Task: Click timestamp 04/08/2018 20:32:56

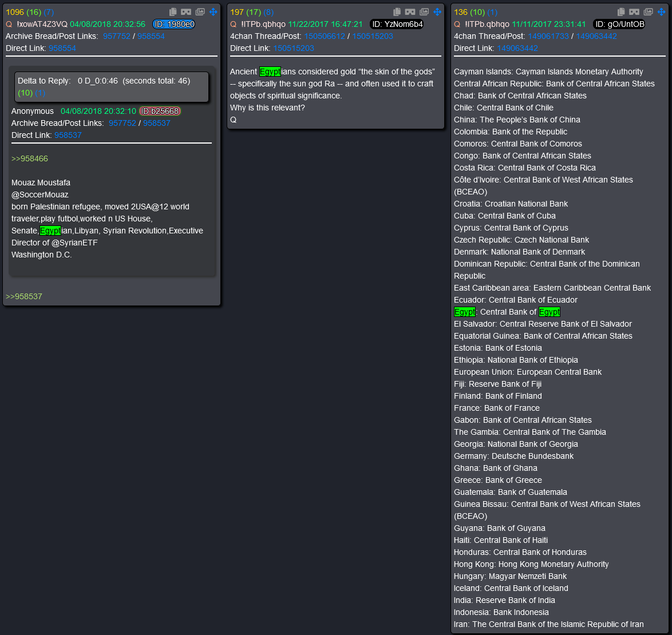Action: [108, 25]
